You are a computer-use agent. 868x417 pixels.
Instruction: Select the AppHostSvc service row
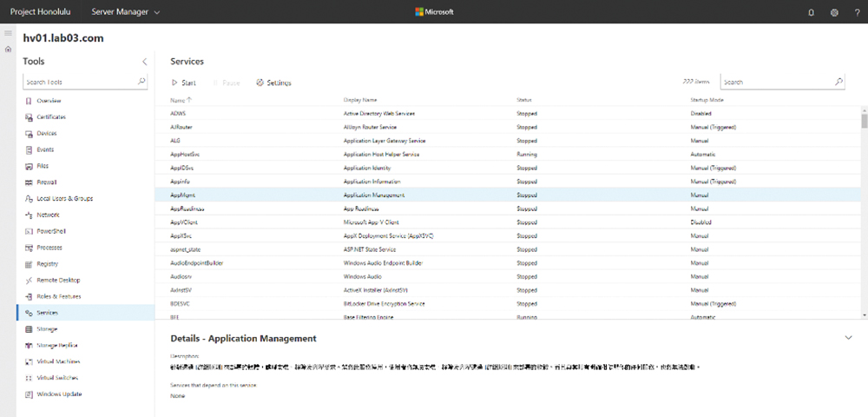(508, 154)
